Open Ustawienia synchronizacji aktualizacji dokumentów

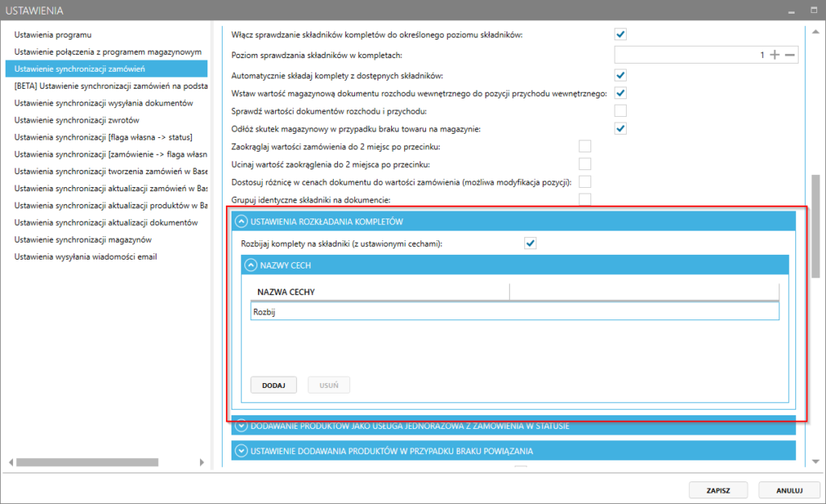106,223
